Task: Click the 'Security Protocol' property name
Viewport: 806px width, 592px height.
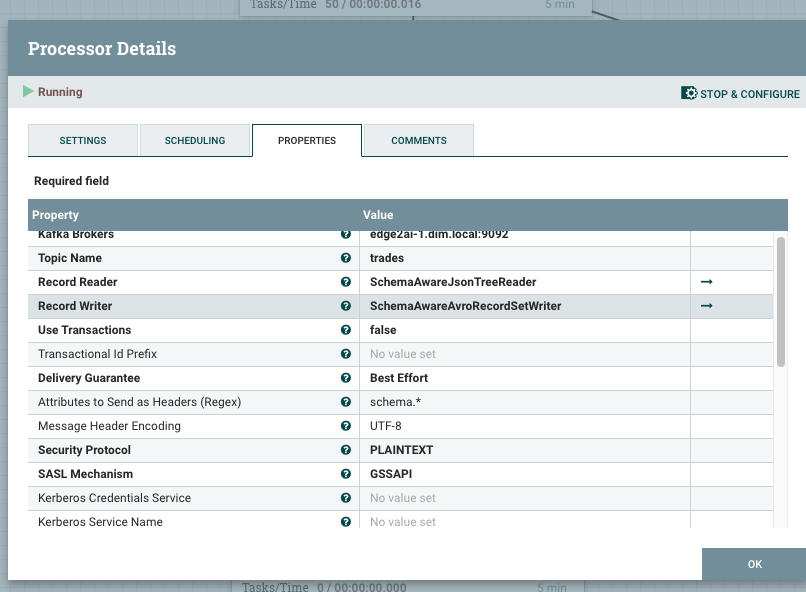Action: click(84, 450)
